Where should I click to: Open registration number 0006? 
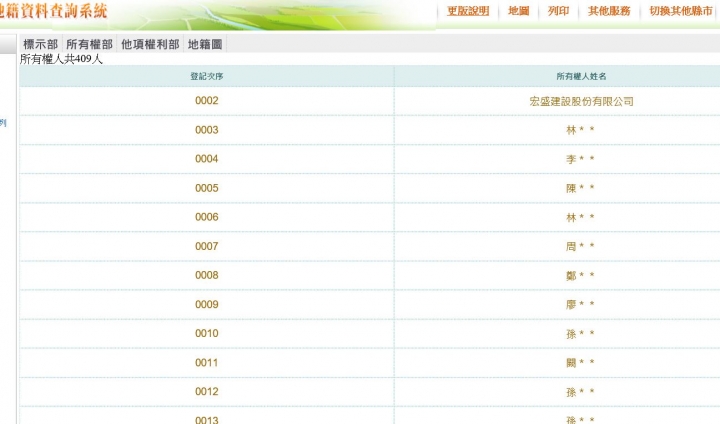coord(207,217)
